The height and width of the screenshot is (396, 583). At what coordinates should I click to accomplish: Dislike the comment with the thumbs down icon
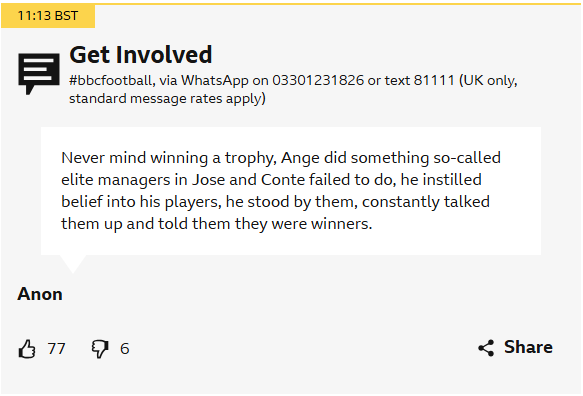100,349
